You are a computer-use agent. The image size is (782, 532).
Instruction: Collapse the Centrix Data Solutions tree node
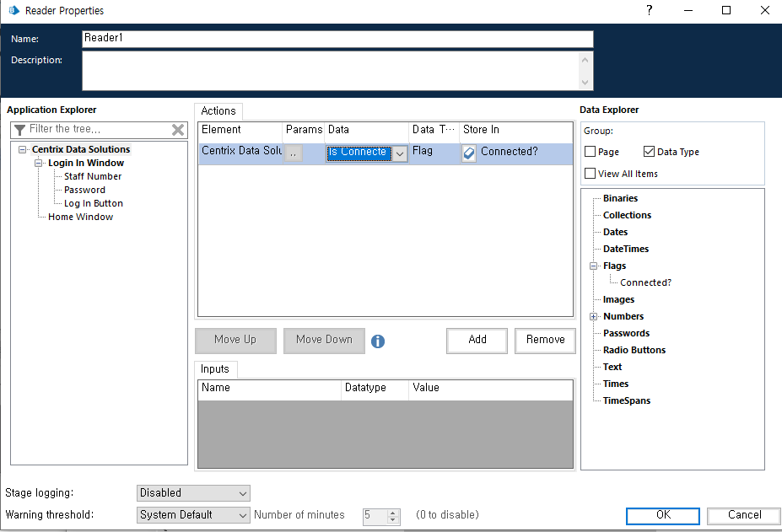(x=22, y=149)
